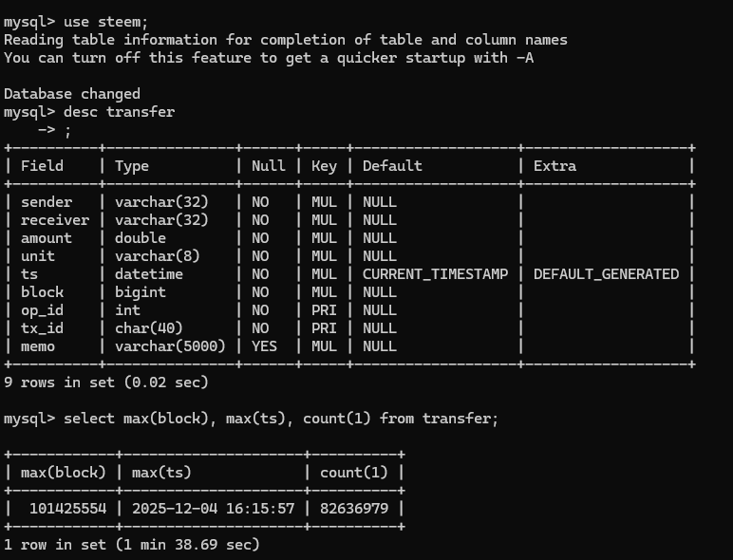Click the max(block) value 101425554
This screenshot has width=733, height=560.
click(x=68, y=509)
